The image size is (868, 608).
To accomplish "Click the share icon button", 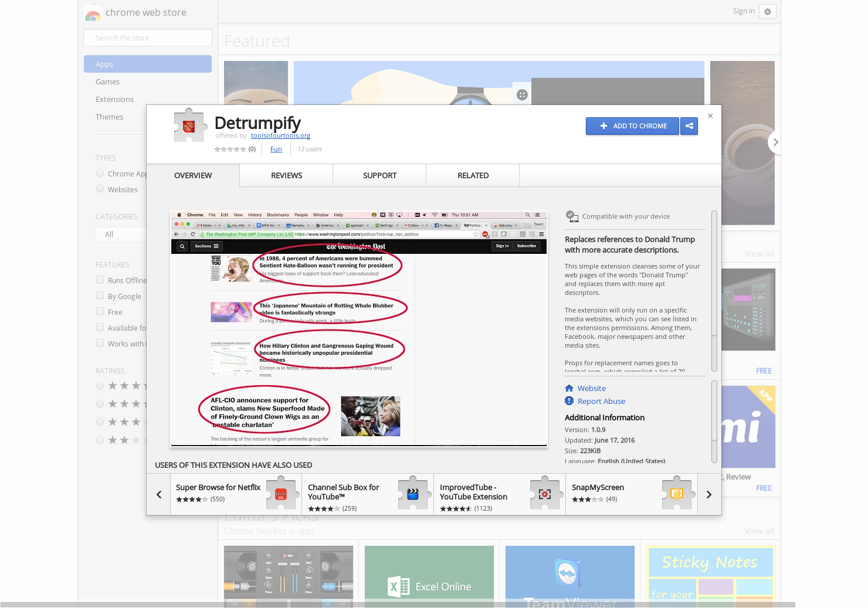I will [689, 126].
